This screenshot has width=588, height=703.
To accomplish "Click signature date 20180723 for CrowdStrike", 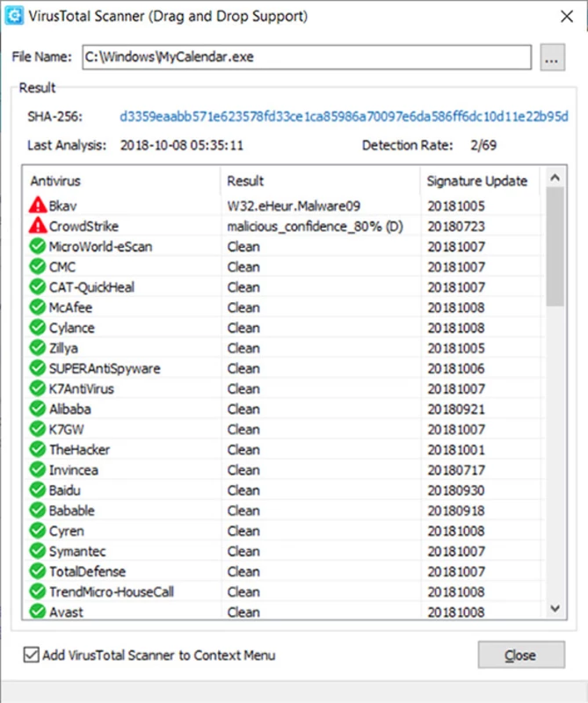I will [x=456, y=226].
